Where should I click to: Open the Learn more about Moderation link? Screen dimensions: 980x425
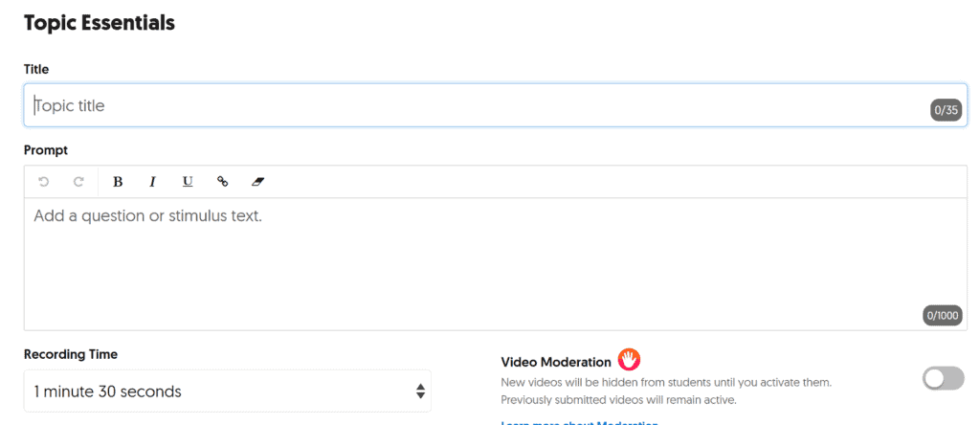click(579, 423)
